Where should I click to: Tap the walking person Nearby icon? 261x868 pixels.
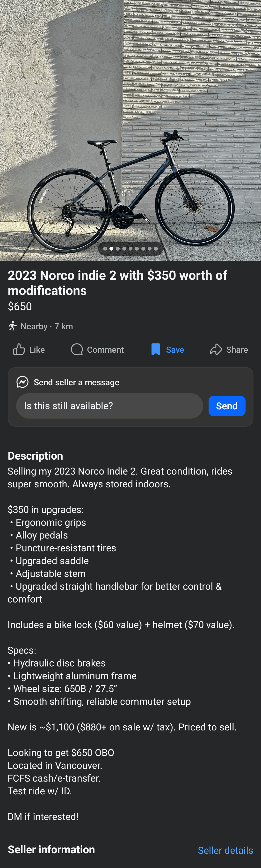click(x=13, y=326)
